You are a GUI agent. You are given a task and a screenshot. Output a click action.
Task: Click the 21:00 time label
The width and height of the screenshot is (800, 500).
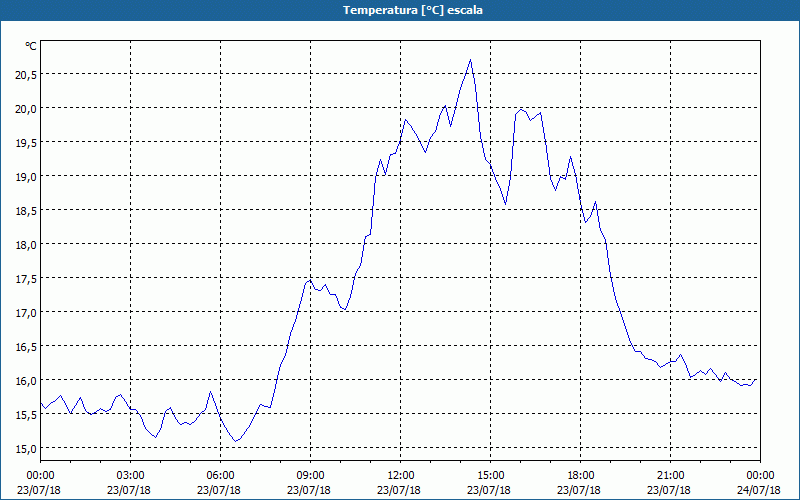(670, 476)
